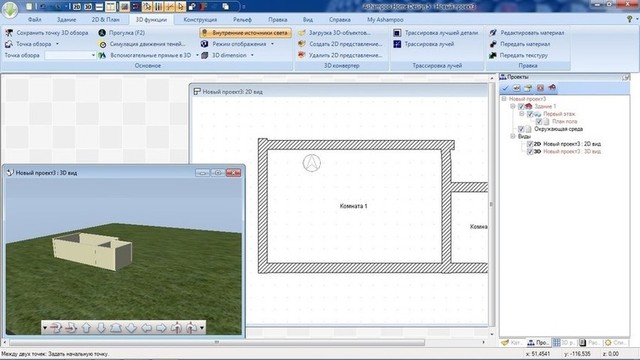Click the move right arrow in 3D navigation bar
Screen dimensions: 640x360
point(161,327)
